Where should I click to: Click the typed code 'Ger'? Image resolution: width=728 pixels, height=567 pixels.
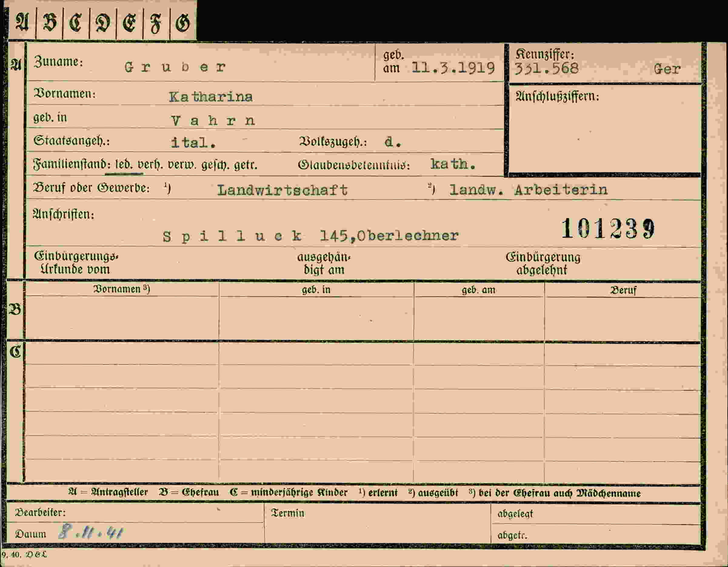pyautogui.click(x=667, y=69)
